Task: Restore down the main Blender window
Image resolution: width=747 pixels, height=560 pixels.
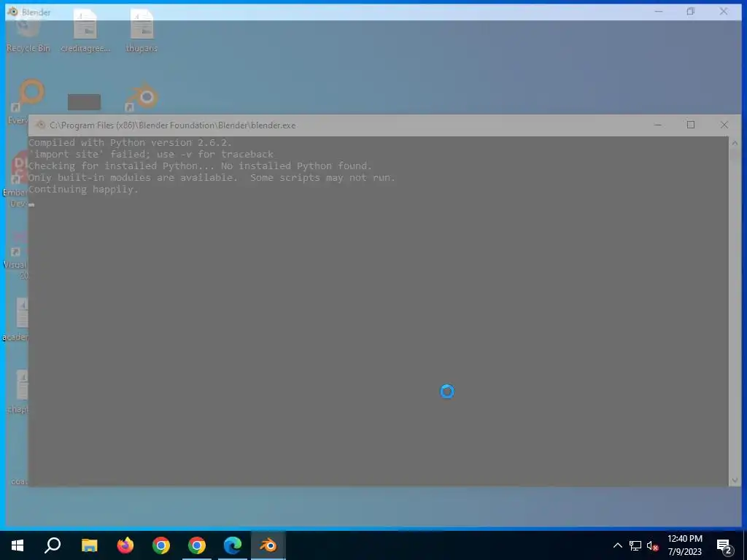Action: click(690, 12)
